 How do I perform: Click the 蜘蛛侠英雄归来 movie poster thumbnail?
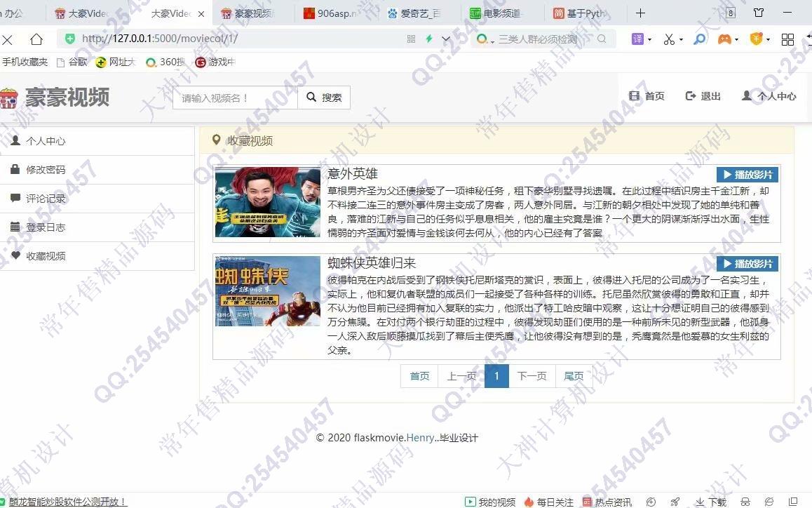coord(268,290)
